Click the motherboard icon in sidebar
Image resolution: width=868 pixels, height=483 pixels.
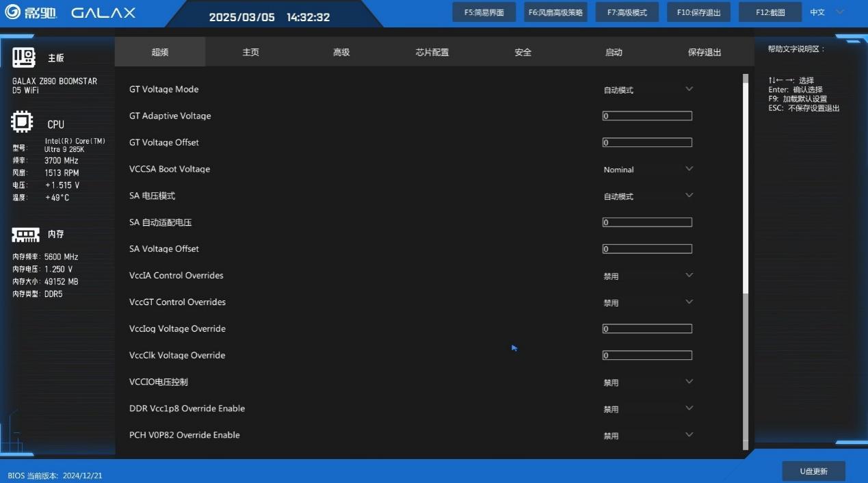24,57
